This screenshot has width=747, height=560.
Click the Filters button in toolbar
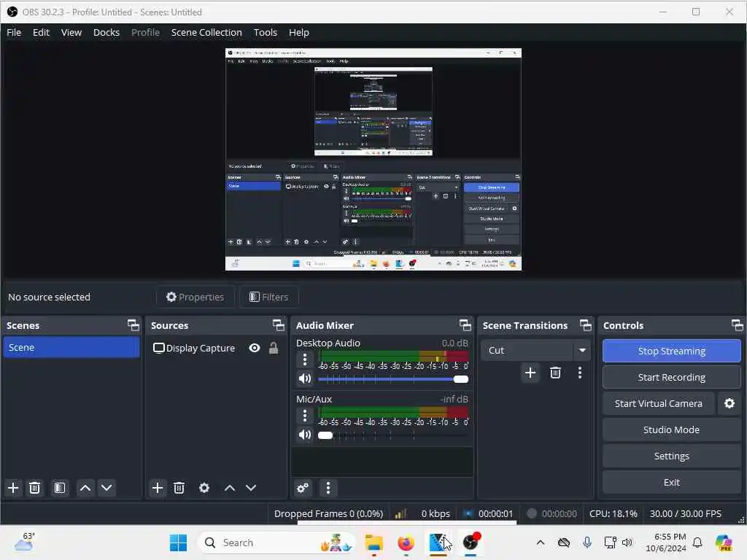(268, 297)
